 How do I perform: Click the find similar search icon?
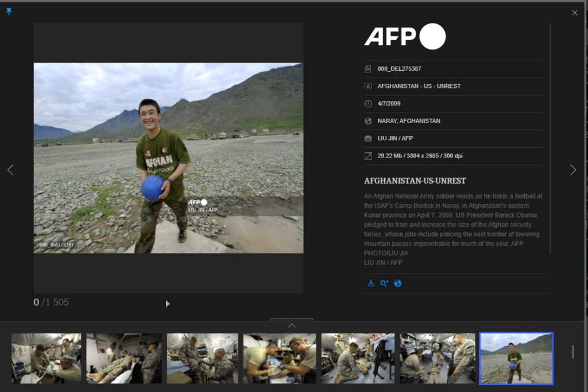(x=384, y=283)
